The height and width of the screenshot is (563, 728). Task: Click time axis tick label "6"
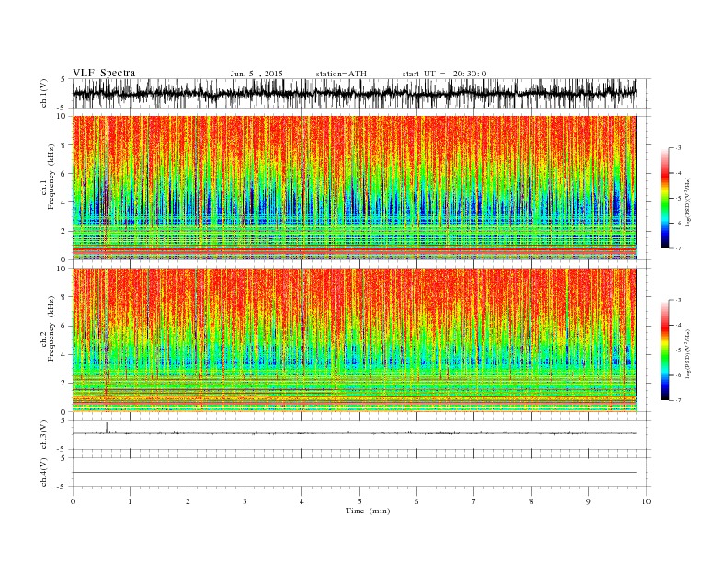click(x=417, y=501)
